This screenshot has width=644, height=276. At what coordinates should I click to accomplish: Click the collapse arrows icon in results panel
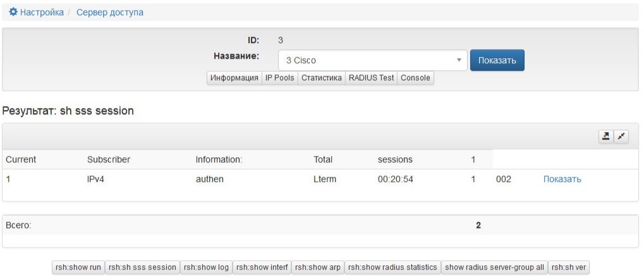point(621,136)
